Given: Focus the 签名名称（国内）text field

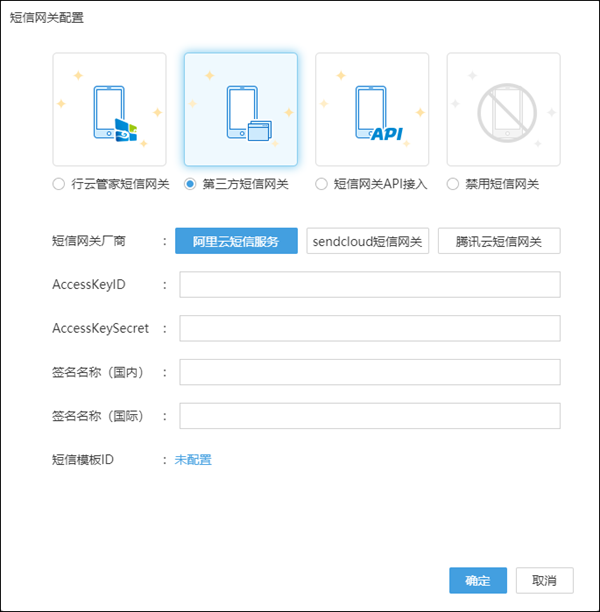Looking at the screenshot, I should click(369, 372).
